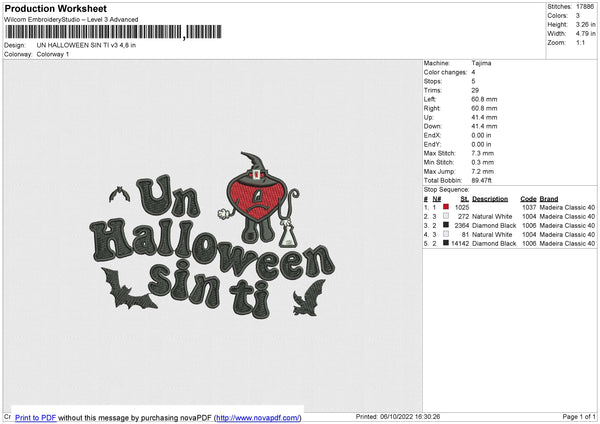
Task: Select the Machine value Tajima
Action: coord(481,63)
